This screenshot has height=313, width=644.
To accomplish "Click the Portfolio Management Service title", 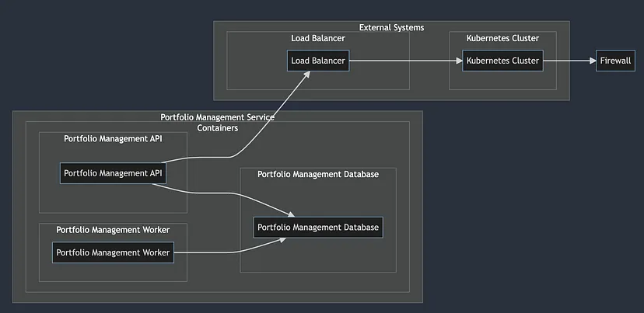I will pyautogui.click(x=217, y=117).
